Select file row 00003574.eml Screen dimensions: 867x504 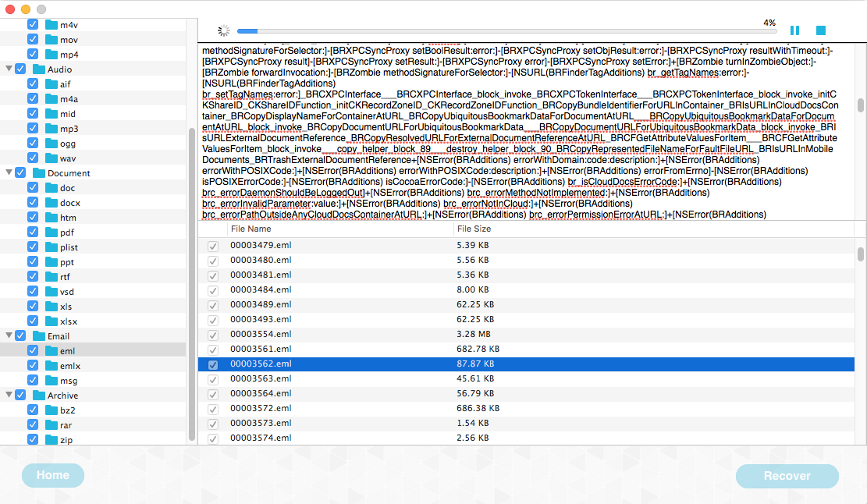click(527, 438)
